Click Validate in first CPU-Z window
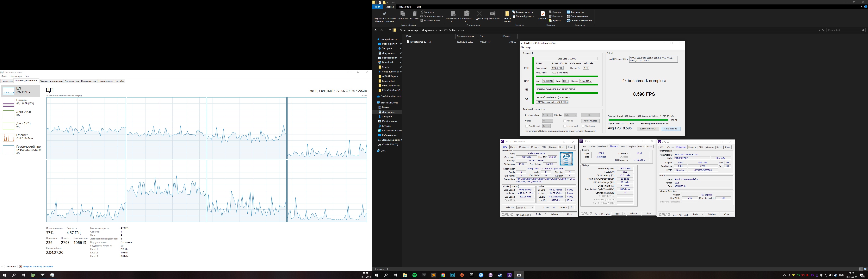Viewport: 868px width, 279px height. (x=555, y=214)
